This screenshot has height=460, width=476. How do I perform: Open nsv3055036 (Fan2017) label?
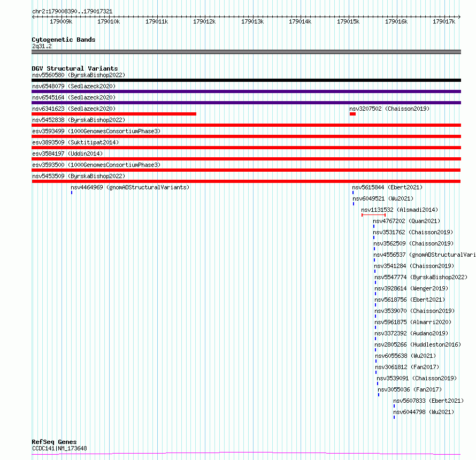click(x=410, y=389)
